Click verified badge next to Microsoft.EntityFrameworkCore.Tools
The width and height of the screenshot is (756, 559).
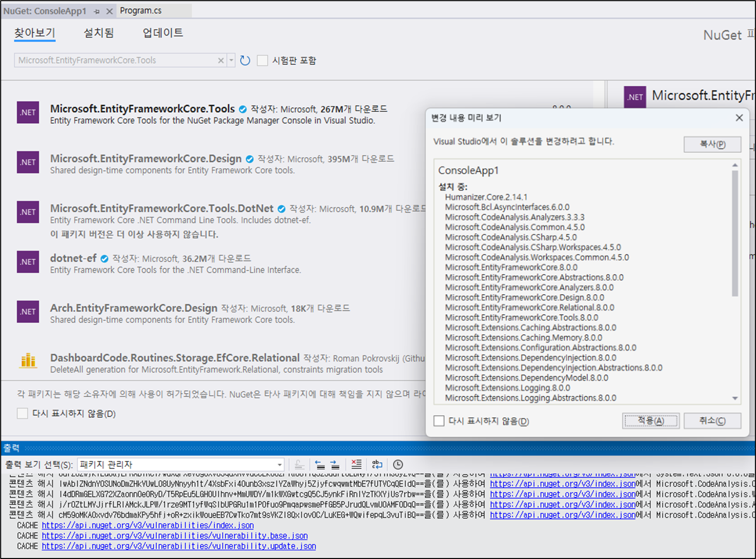click(243, 109)
